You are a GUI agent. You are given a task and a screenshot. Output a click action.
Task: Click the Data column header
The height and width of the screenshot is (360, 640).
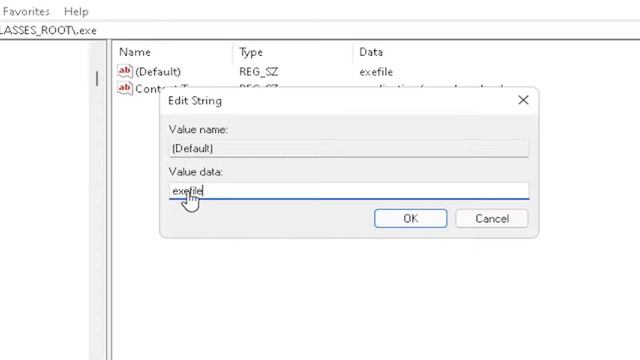pos(371,52)
